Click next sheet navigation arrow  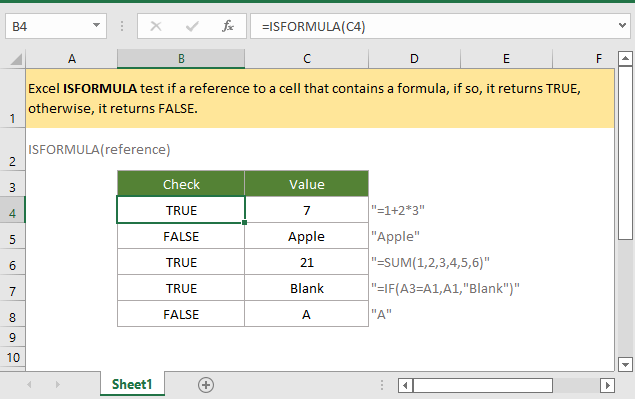(58, 384)
